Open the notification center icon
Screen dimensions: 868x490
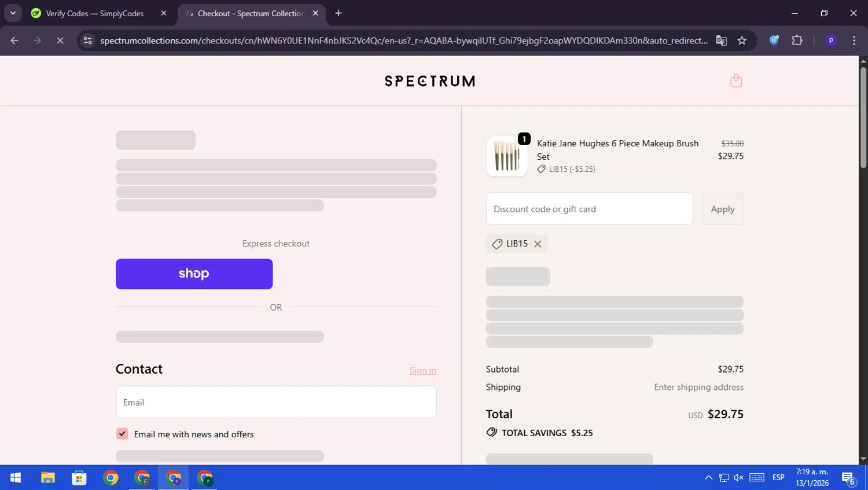tap(848, 478)
